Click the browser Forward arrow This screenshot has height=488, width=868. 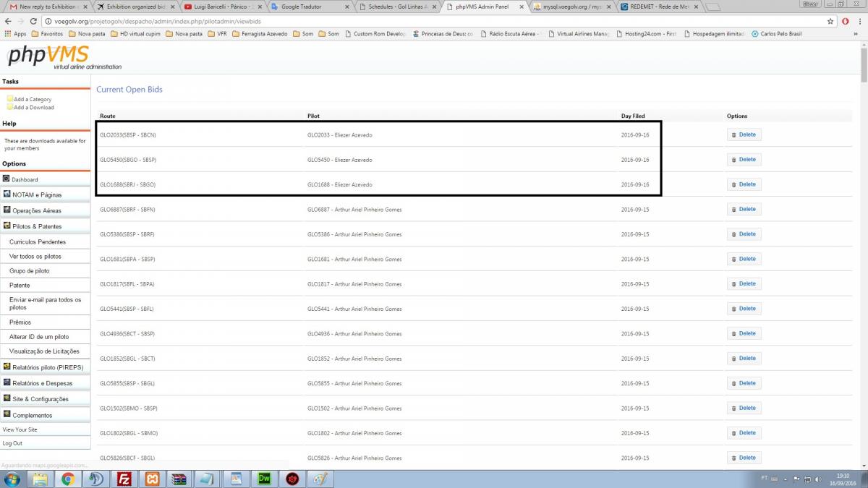(x=21, y=22)
